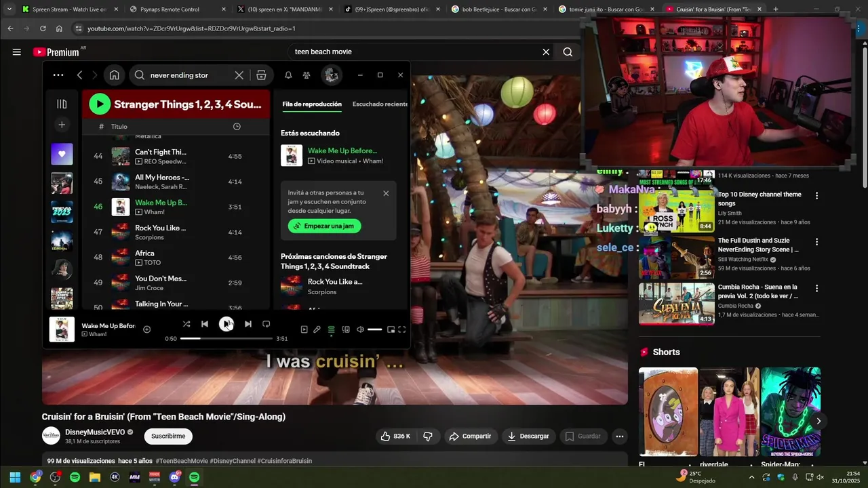Toggle repeat in Spotify player

[x=266, y=324]
